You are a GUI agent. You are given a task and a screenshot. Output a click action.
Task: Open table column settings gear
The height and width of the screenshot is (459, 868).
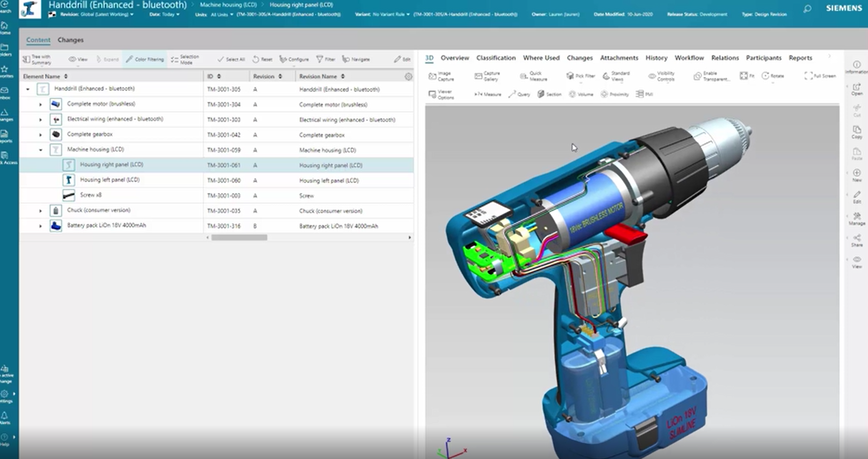coord(408,76)
